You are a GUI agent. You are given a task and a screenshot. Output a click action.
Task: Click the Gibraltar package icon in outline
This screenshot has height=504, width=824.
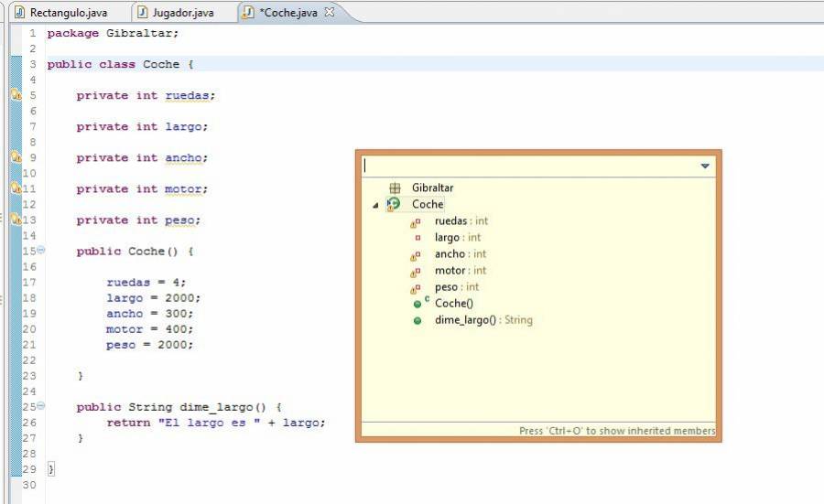click(x=395, y=188)
